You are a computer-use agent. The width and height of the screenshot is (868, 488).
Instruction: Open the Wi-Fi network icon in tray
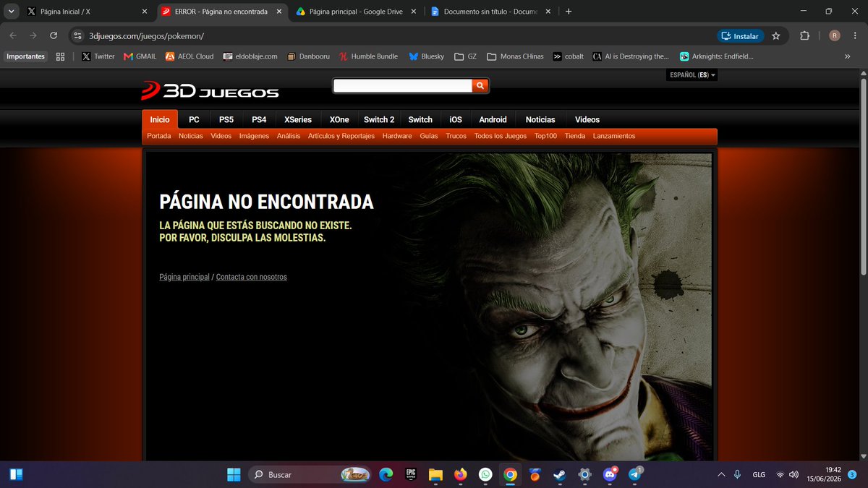click(780, 475)
